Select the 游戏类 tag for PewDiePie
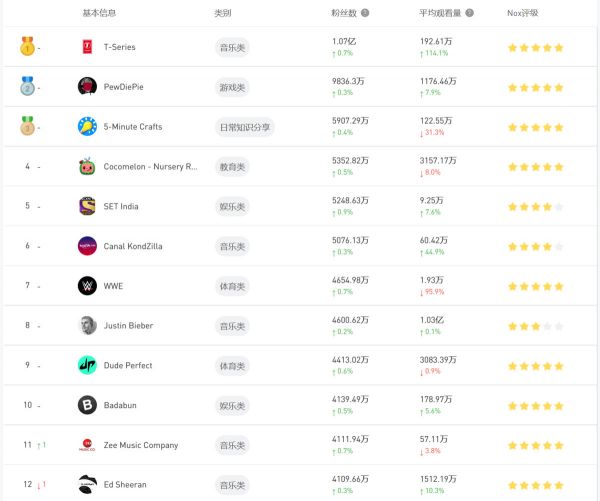The width and height of the screenshot is (600, 501). coord(233,87)
